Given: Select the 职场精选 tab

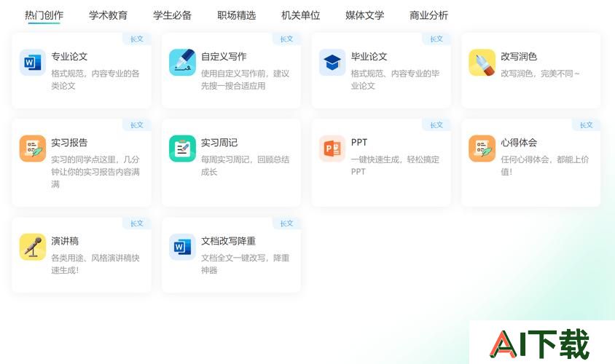Looking at the screenshot, I should [237, 15].
